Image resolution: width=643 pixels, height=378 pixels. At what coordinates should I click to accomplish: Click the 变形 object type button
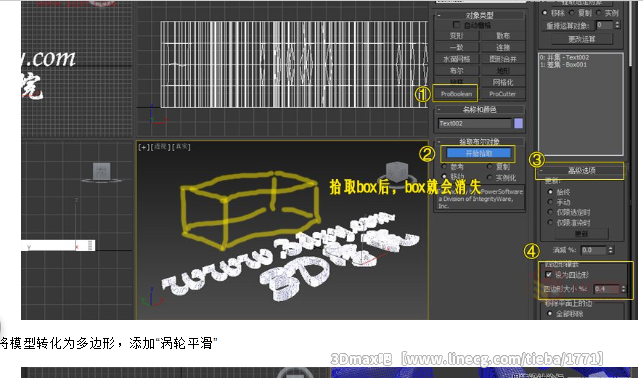coord(456,36)
